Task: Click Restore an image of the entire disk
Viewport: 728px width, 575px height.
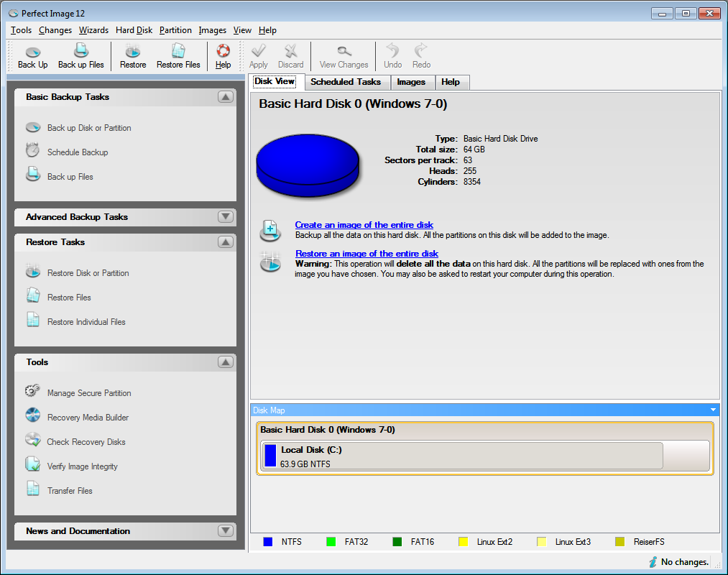Action: coord(367,253)
